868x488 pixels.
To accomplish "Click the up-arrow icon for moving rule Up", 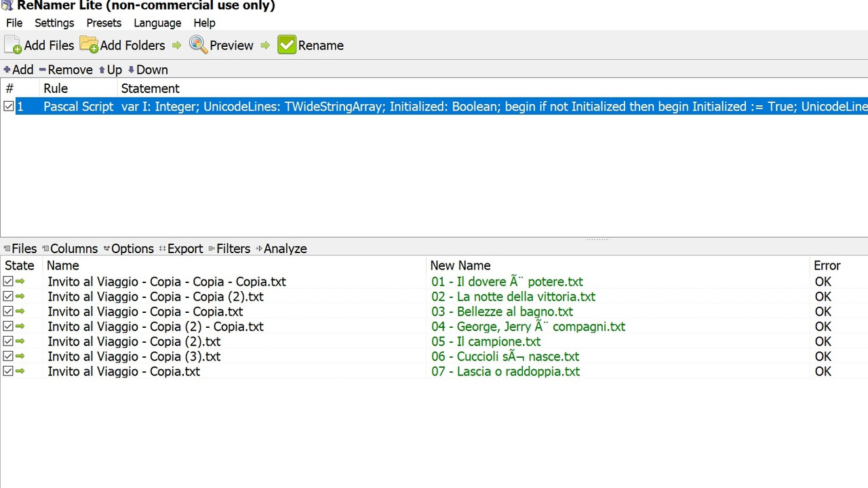I will coord(102,70).
